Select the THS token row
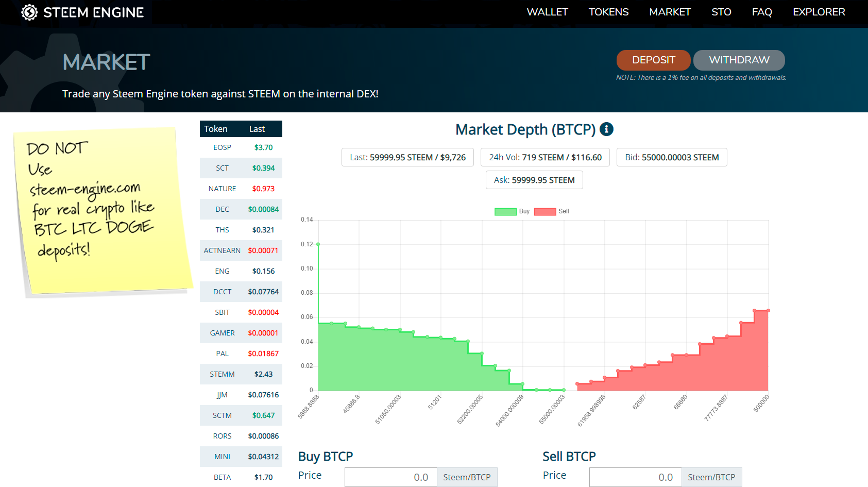This screenshot has width=868, height=487. click(241, 230)
